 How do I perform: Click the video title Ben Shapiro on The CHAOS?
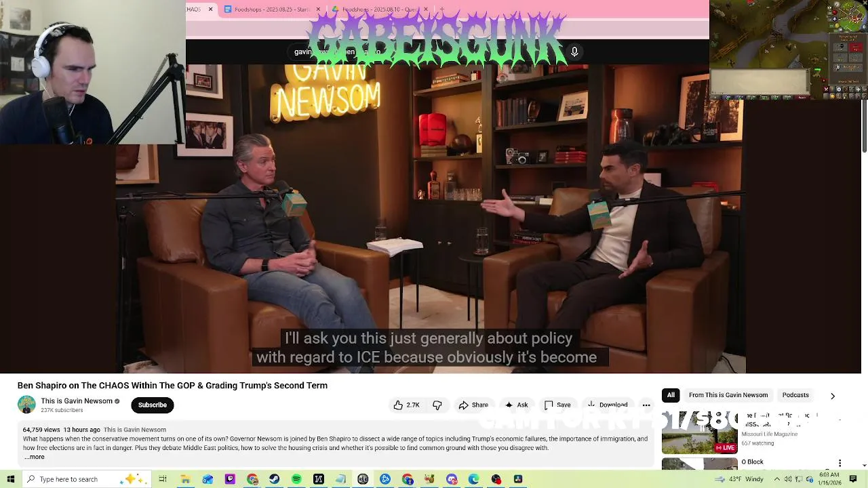[x=172, y=386]
